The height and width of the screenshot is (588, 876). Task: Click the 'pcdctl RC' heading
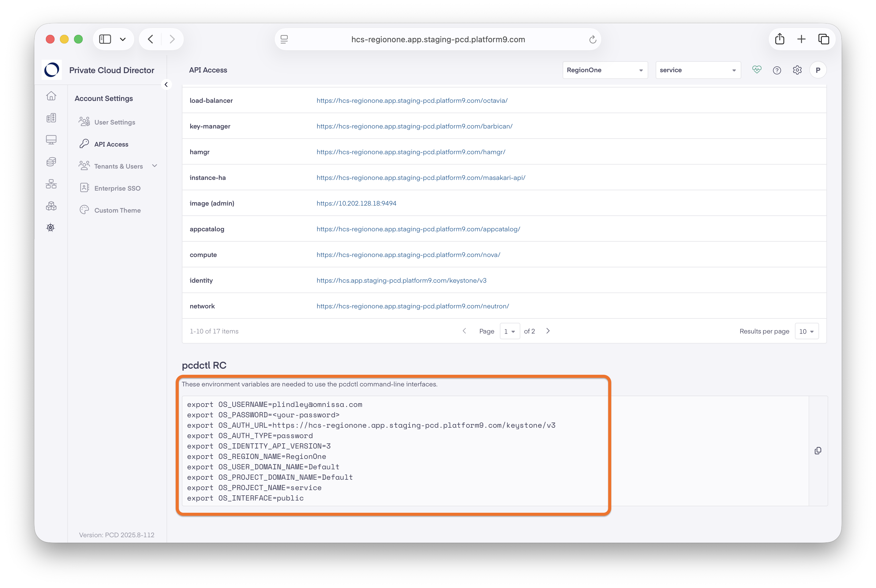204,365
